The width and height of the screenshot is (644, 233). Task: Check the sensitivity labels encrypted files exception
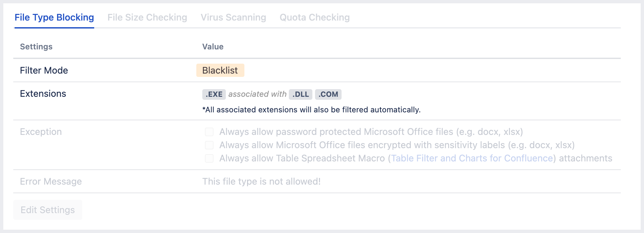click(x=209, y=145)
